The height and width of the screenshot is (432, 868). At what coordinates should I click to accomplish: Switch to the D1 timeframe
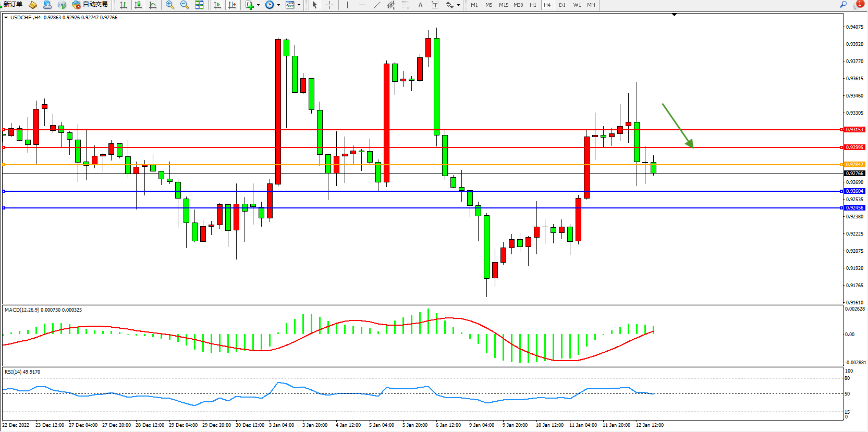(562, 5)
